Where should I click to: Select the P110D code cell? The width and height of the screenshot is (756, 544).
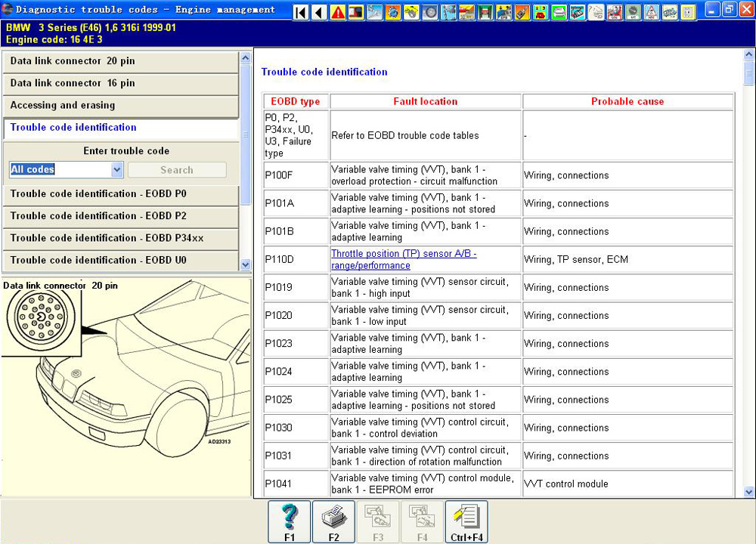click(296, 259)
